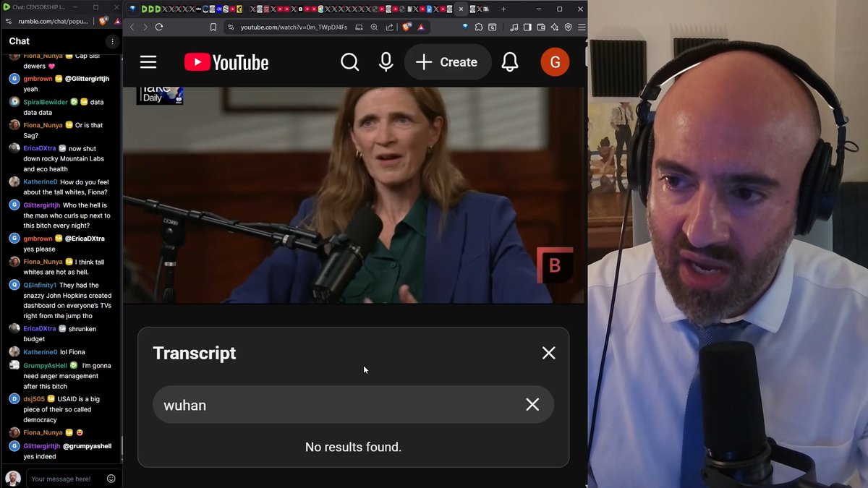Start voice search with microphone icon
The height and width of the screenshot is (488, 868).
point(386,62)
